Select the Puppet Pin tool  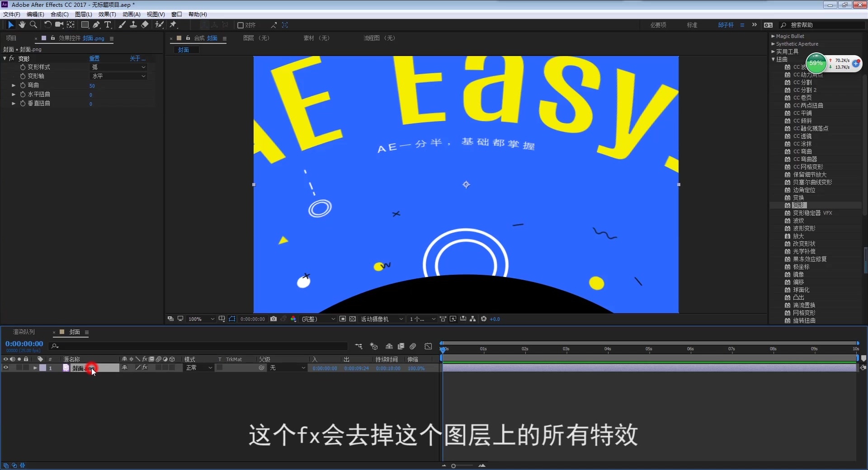tap(173, 25)
